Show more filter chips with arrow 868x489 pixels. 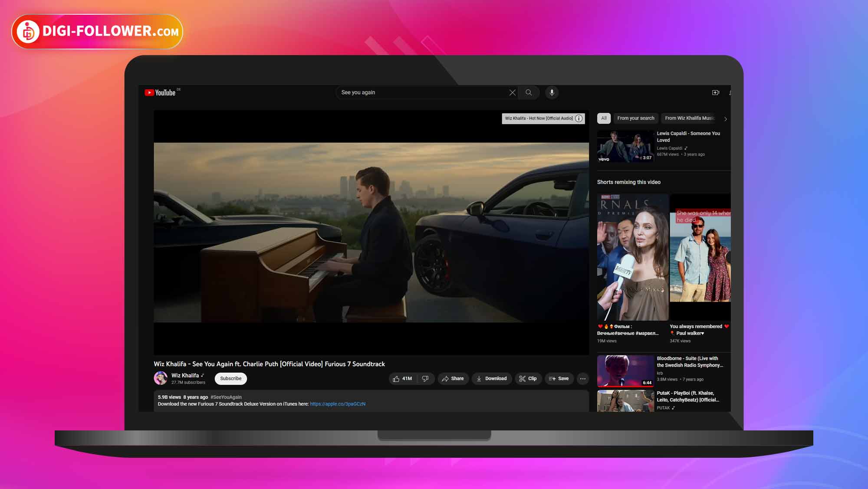click(x=725, y=119)
